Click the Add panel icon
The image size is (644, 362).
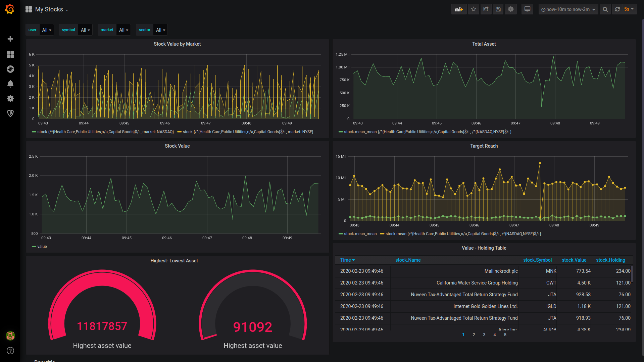coord(459,9)
